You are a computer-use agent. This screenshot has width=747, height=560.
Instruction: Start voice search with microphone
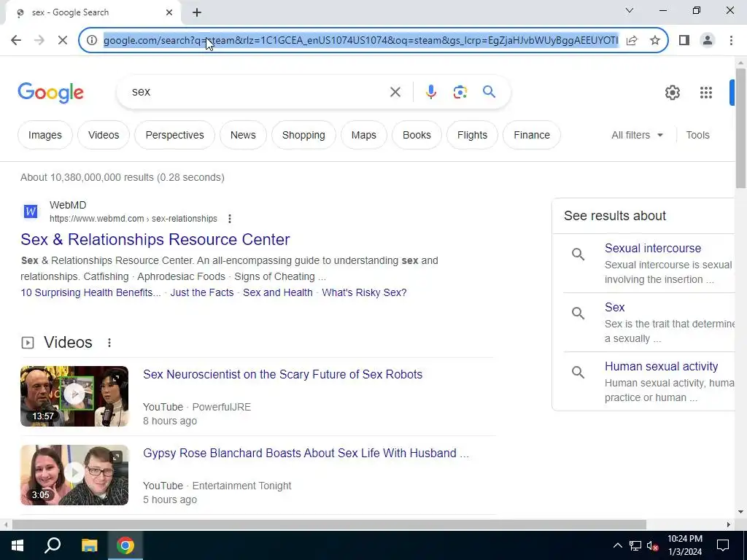point(430,92)
